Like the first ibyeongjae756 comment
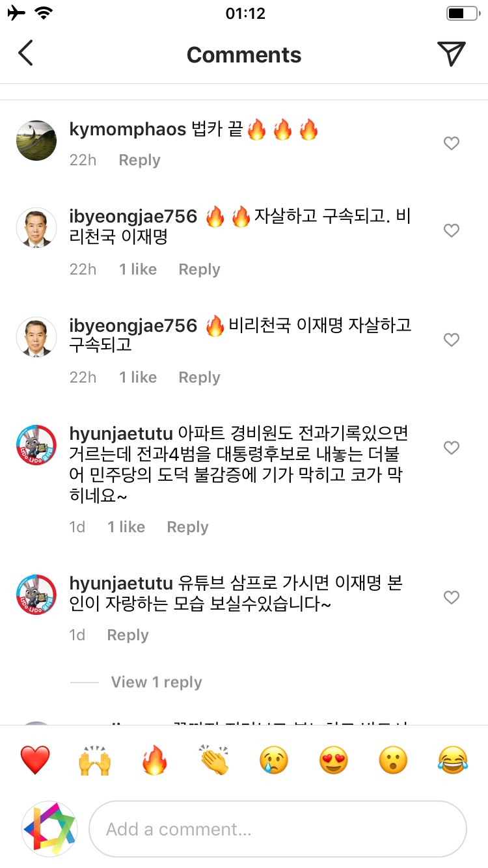Screen dimensions: 488x868 point(452,230)
